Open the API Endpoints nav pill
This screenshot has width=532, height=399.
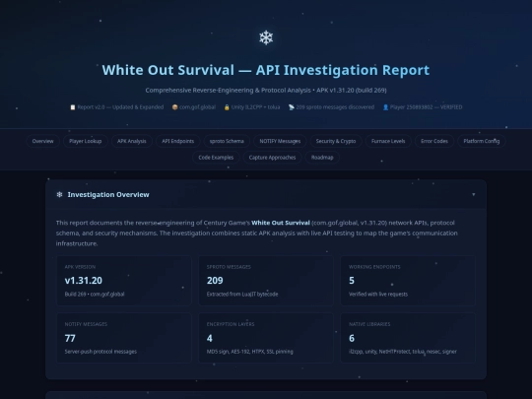point(177,141)
